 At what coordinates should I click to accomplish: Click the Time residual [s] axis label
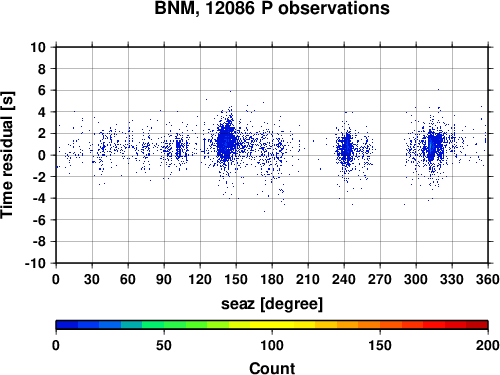click(x=8, y=155)
